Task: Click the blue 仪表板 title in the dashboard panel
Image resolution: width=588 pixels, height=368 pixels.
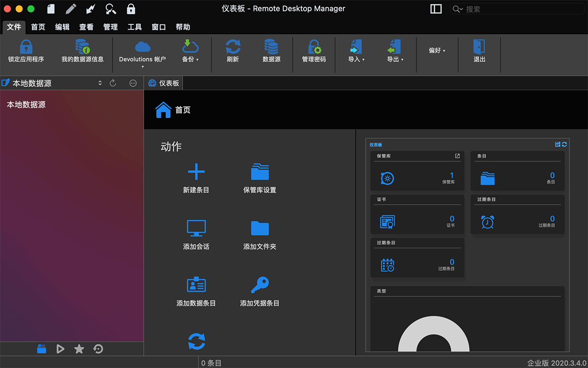Action: click(x=376, y=145)
